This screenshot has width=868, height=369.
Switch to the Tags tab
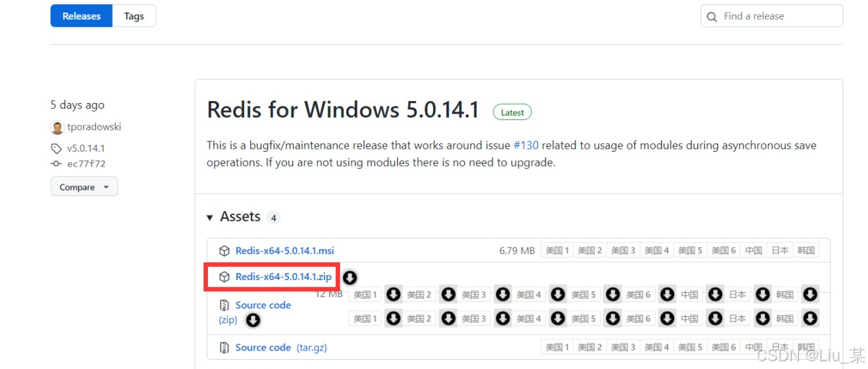(134, 16)
